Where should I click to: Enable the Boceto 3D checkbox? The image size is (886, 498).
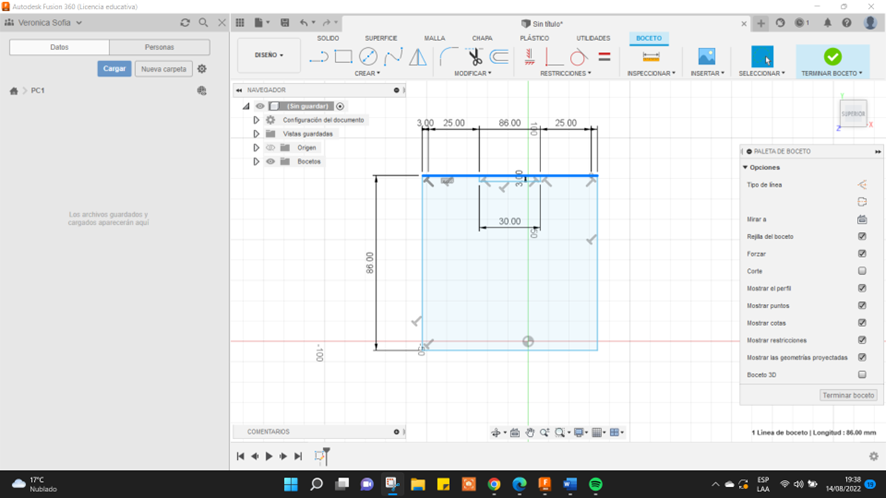point(862,374)
